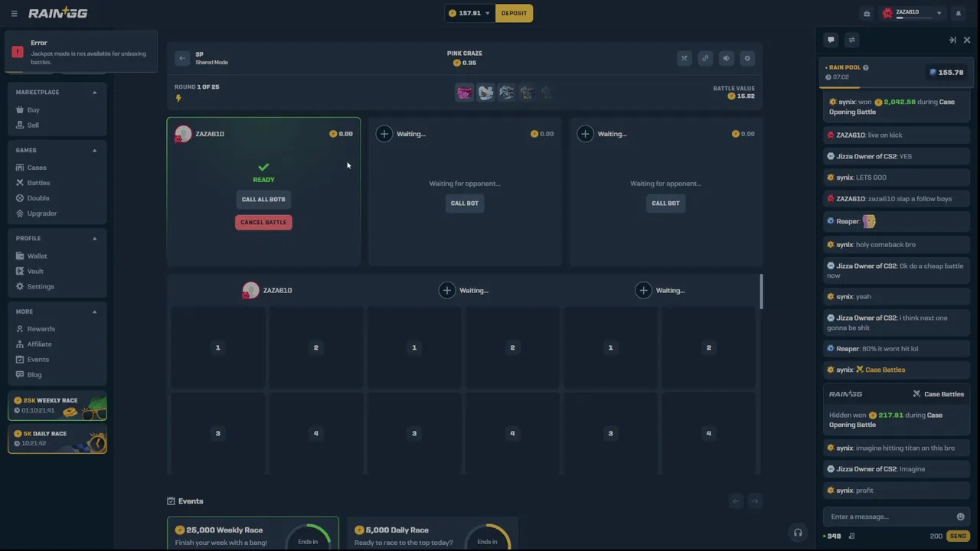
Task: Click the Rain Pool info question icon
Action: [866, 67]
